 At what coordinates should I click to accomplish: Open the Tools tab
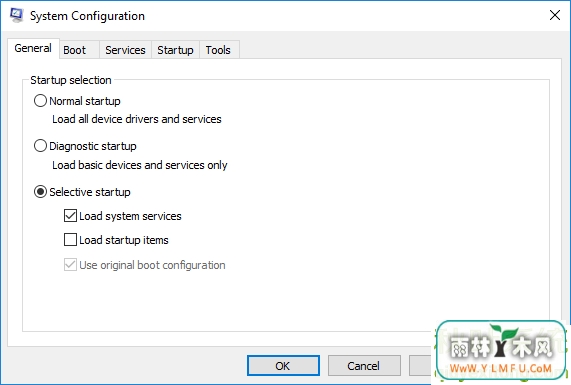(218, 50)
